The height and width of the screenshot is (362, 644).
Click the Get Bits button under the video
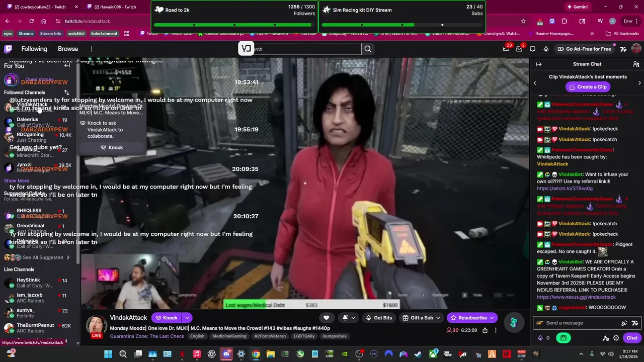(379, 318)
